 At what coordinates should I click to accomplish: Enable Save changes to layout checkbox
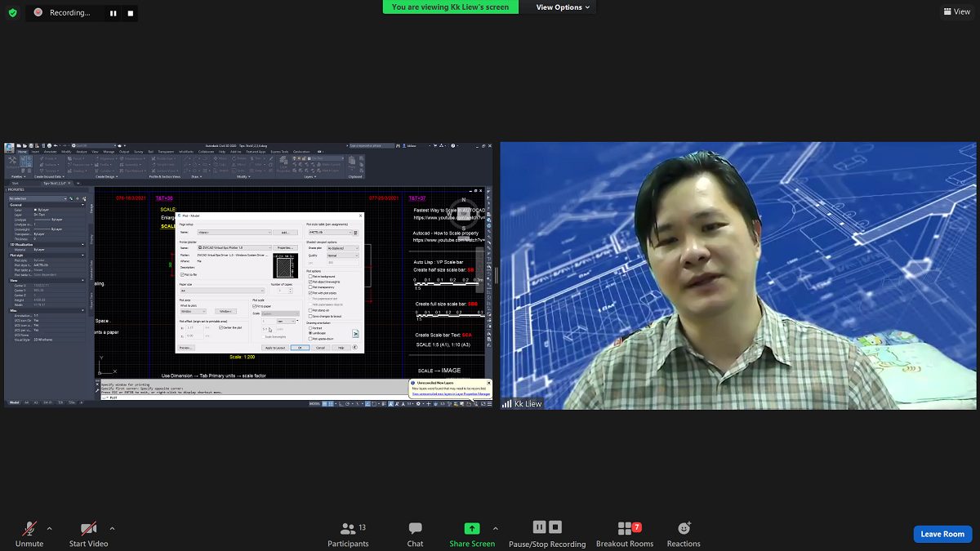pos(310,316)
